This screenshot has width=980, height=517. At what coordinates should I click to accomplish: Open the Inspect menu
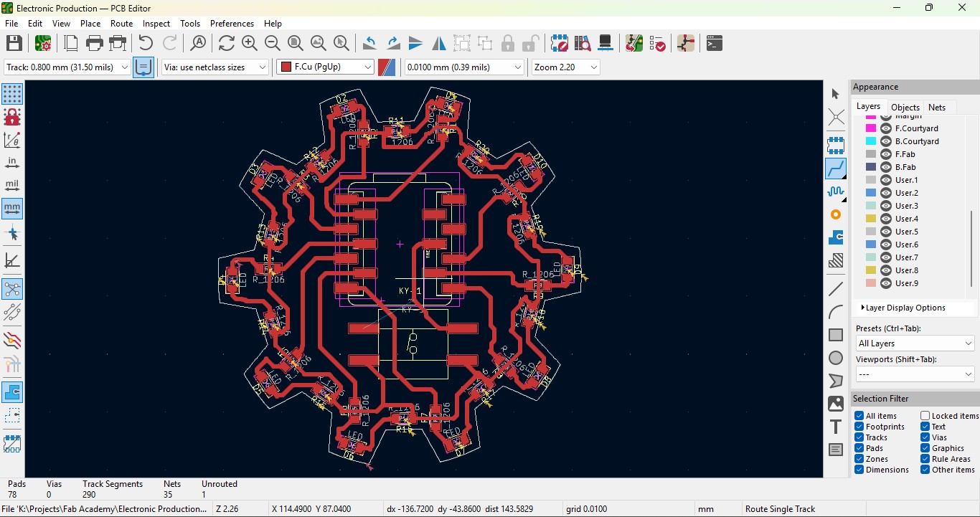[156, 24]
